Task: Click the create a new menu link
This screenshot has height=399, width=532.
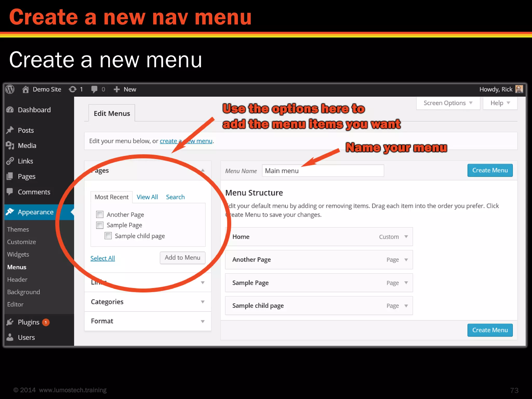Action: coord(186,141)
